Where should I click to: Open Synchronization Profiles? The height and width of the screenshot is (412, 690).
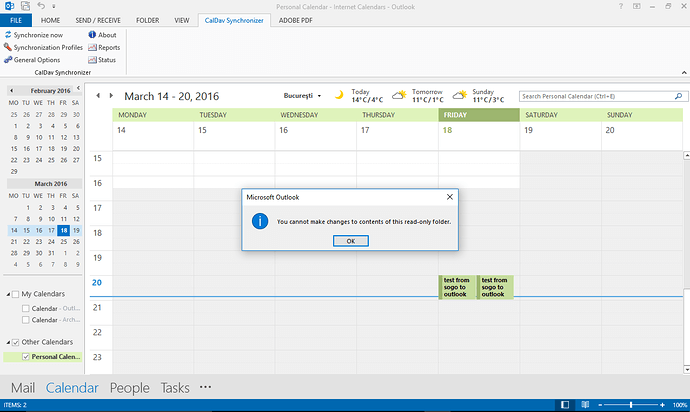(44, 47)
